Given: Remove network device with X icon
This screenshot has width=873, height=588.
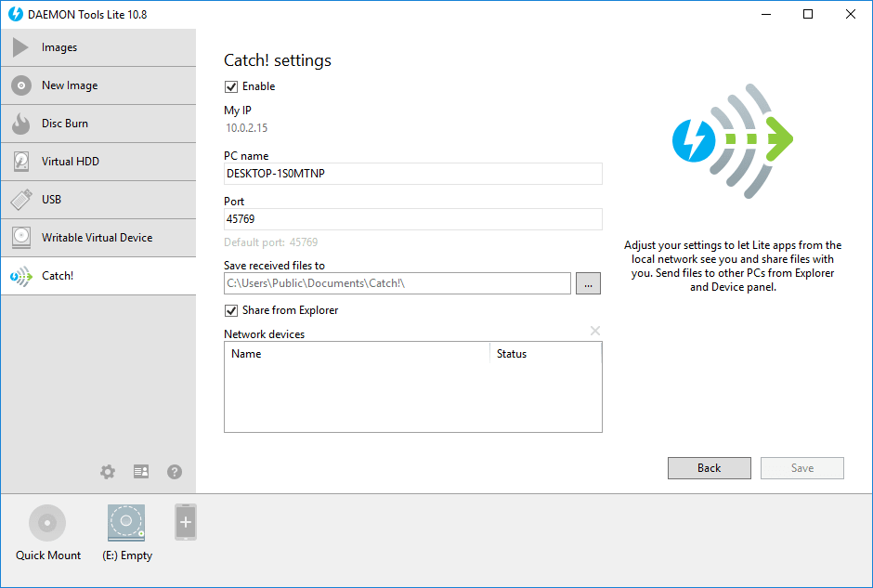Looking at the screenshot, I should tap(595, 331).
